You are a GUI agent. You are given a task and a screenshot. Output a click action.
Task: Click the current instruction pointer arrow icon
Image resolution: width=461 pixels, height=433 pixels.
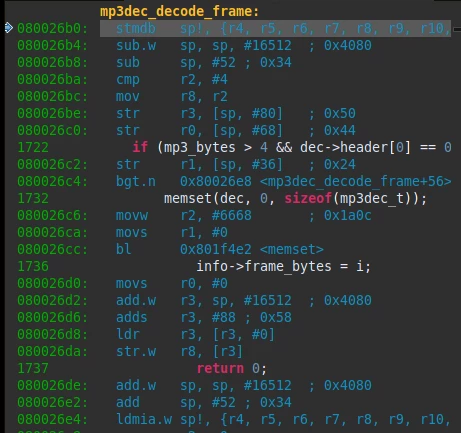click(x=9, y=28)
